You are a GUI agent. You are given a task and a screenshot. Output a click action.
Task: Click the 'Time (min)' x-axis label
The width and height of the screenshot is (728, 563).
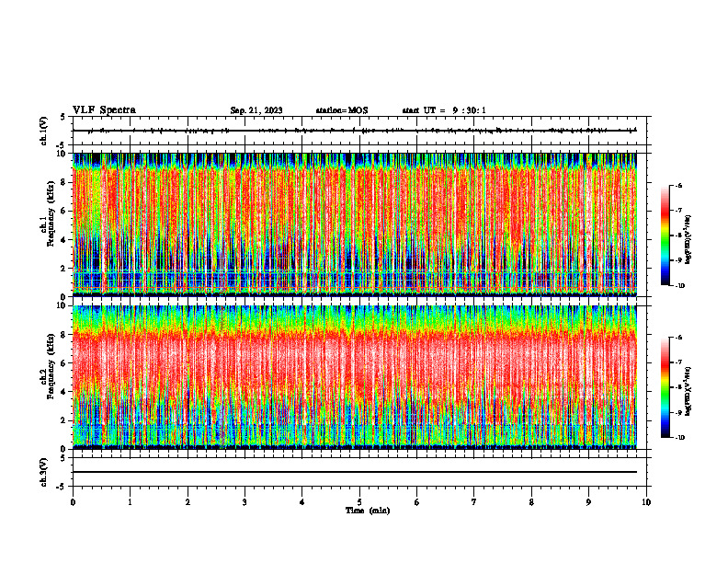[x=368, y=511]
